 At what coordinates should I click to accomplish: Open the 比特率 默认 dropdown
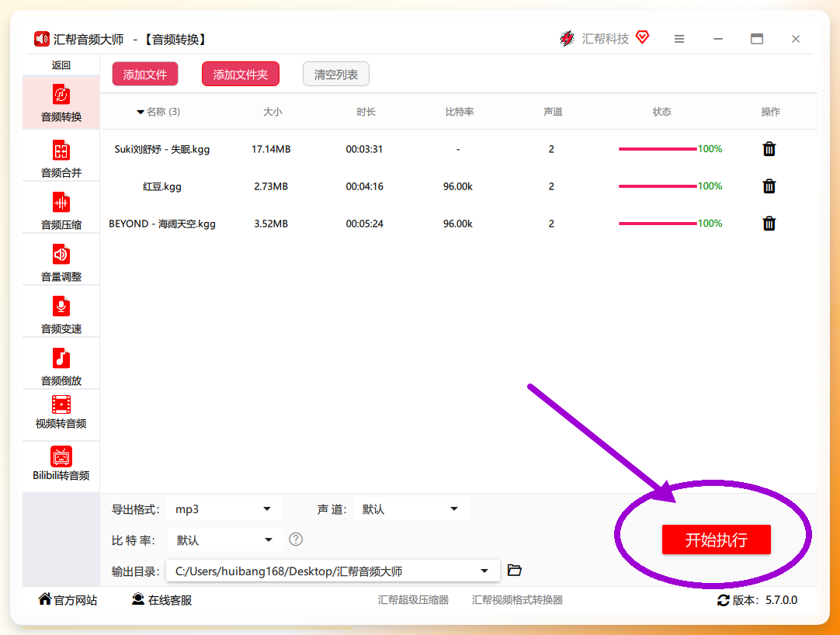[x=225, y=540]
